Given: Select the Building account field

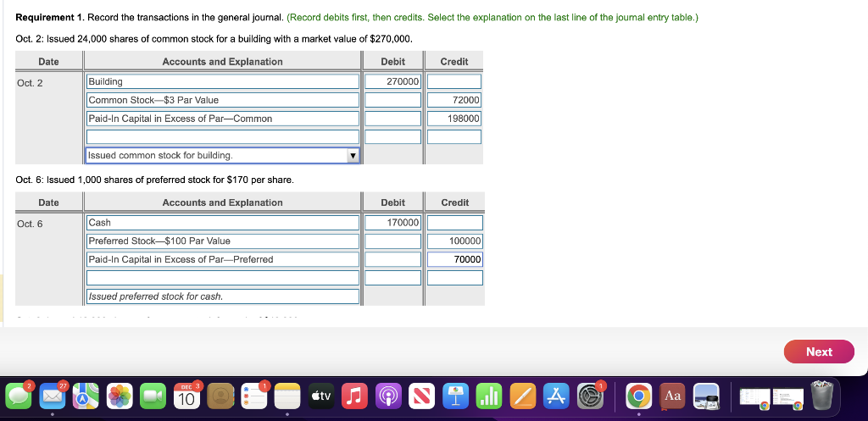Looking at the screenshot, I should (x=223, y=81).
